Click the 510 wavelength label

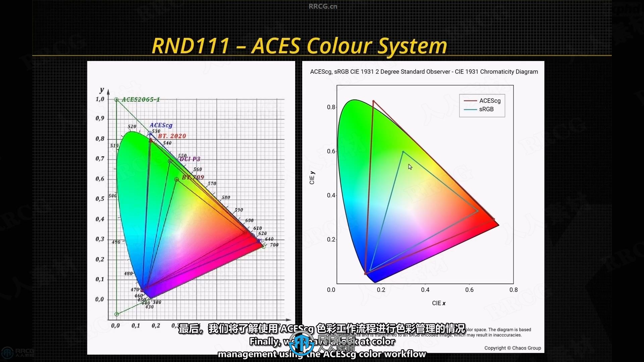114,145
